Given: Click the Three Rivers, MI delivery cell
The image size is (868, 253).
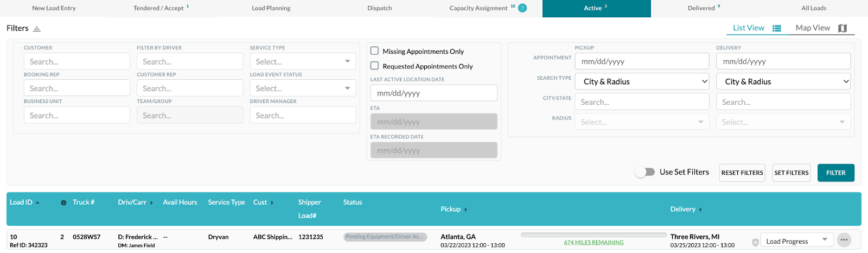Looking at the screenshot, I should [x=695, y=237].
